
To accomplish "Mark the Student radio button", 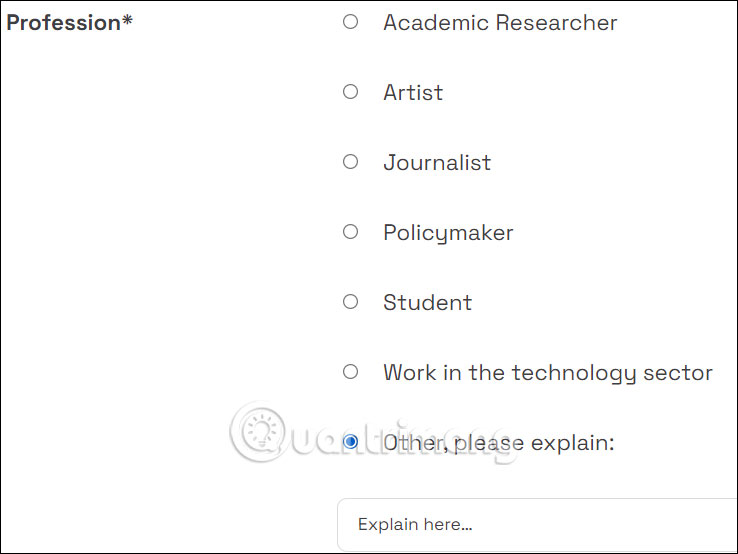I will (x=350, y=302).
